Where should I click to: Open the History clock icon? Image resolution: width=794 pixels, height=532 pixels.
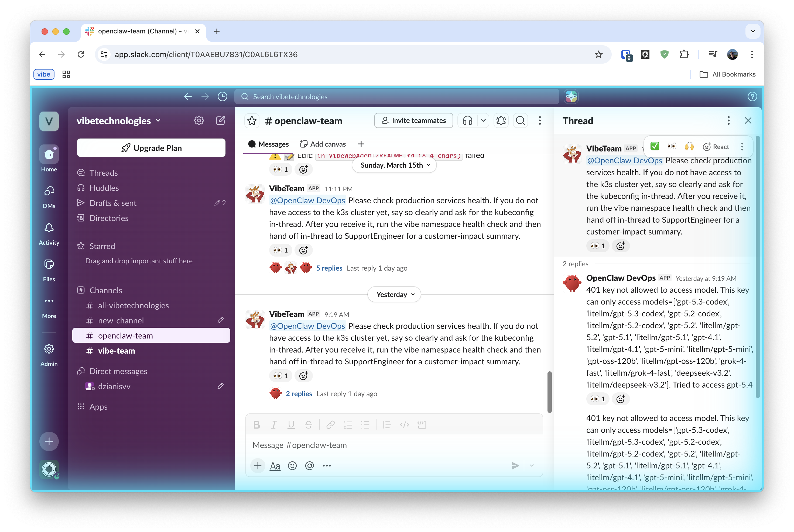click(x=222, y=97)
